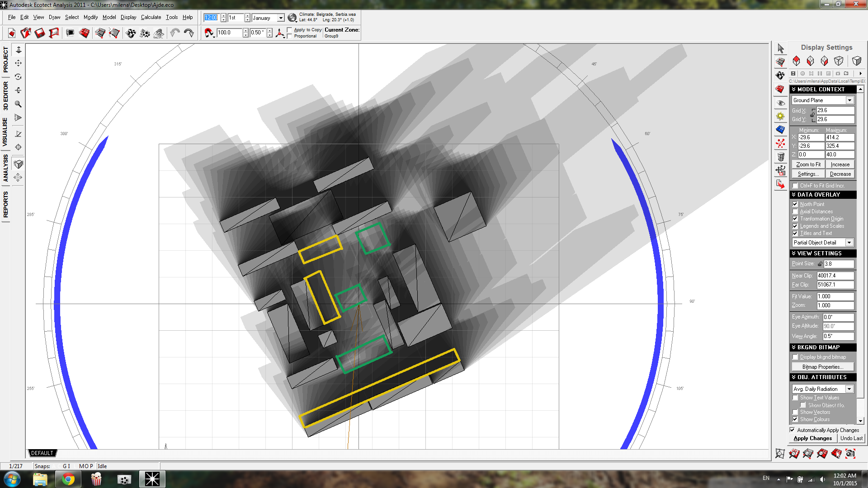Collapse the VIEW SETTINGS section
Screen dimensions: 868x488
pos(823,253)
